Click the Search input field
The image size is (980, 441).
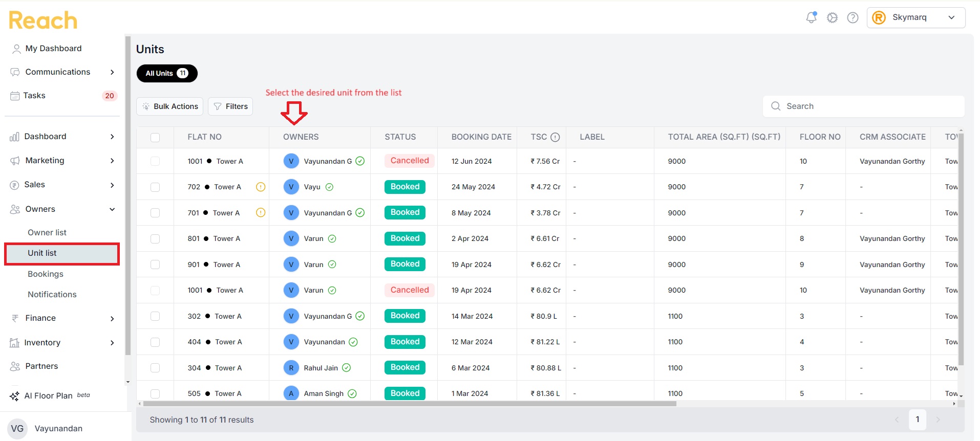[x=864, y=106]
